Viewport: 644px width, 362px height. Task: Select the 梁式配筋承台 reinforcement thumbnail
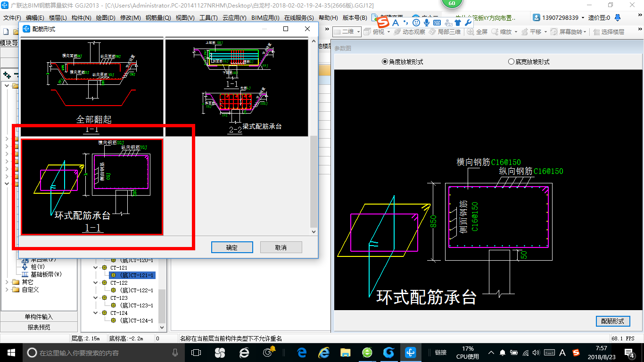tap(237, 88)
